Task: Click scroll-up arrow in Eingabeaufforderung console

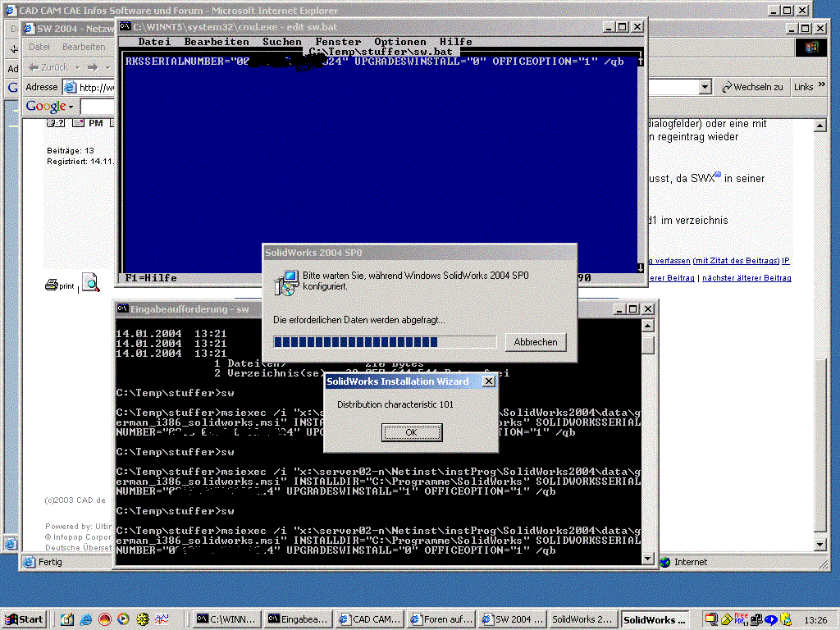Action: tap(648, 325)
